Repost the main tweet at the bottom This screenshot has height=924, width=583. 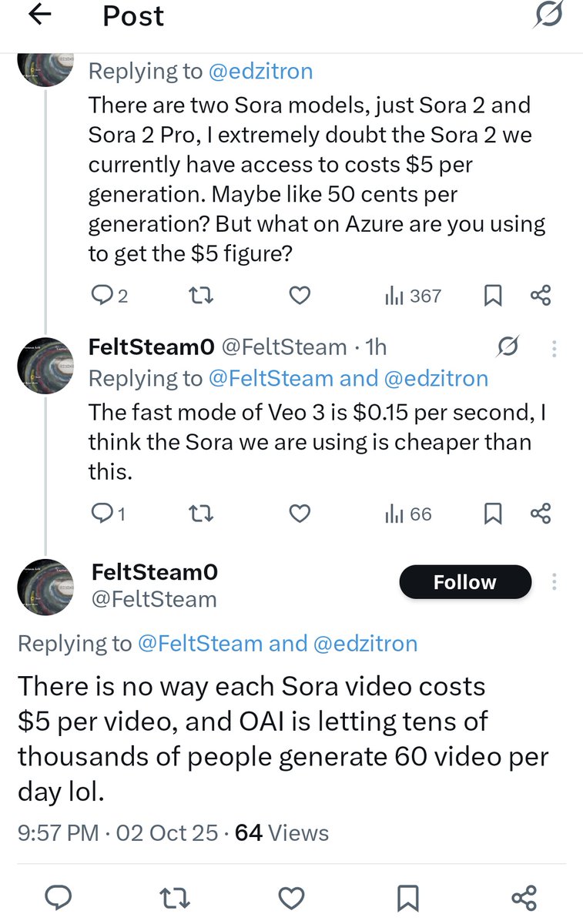coord(176,897)
